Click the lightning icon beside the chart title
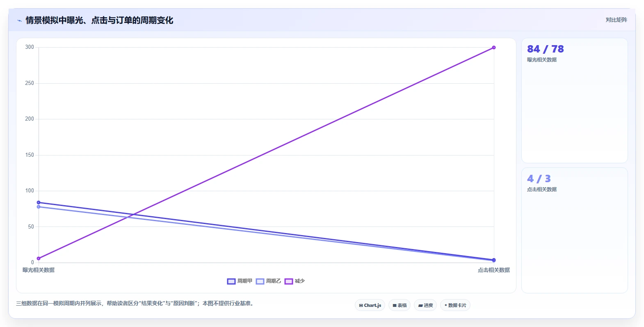The image size is (644, 327). point(19,21)
